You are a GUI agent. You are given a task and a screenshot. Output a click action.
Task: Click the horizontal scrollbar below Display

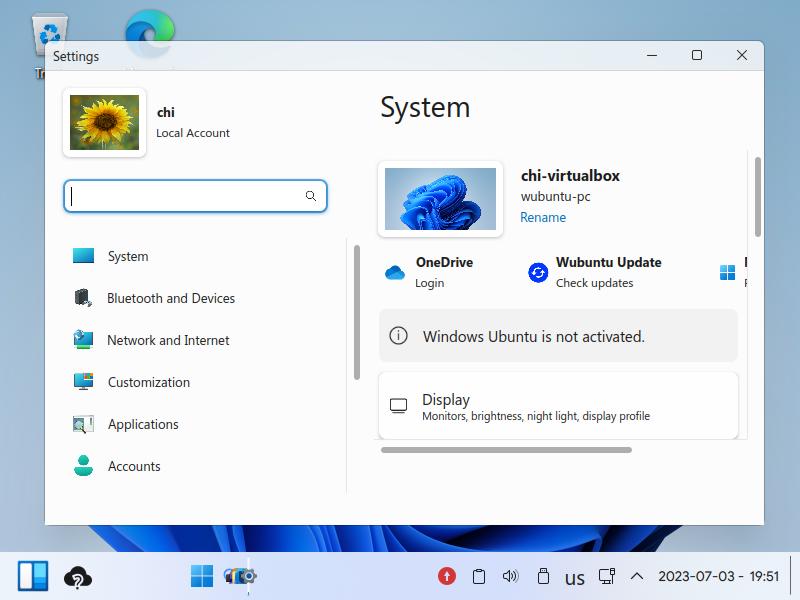(506, 450)
